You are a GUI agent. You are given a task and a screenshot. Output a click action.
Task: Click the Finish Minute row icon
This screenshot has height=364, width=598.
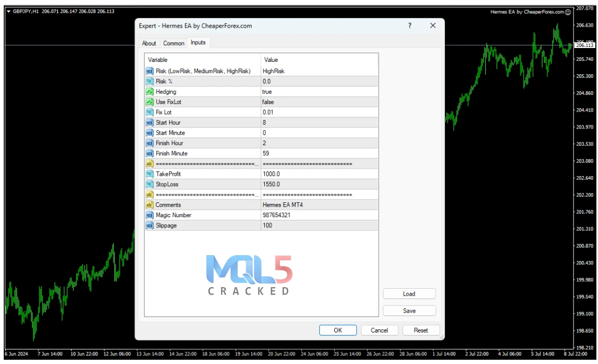point(149,154)
